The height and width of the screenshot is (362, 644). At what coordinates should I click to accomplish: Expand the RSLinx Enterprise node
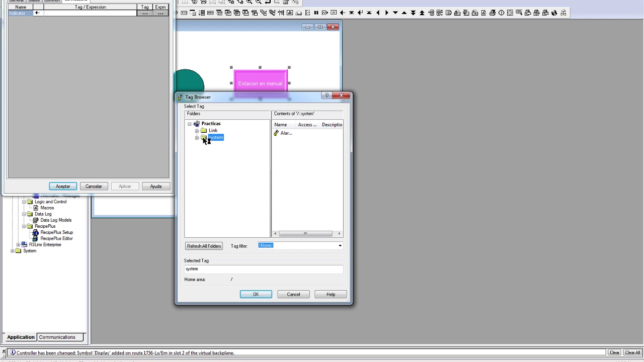18,245
